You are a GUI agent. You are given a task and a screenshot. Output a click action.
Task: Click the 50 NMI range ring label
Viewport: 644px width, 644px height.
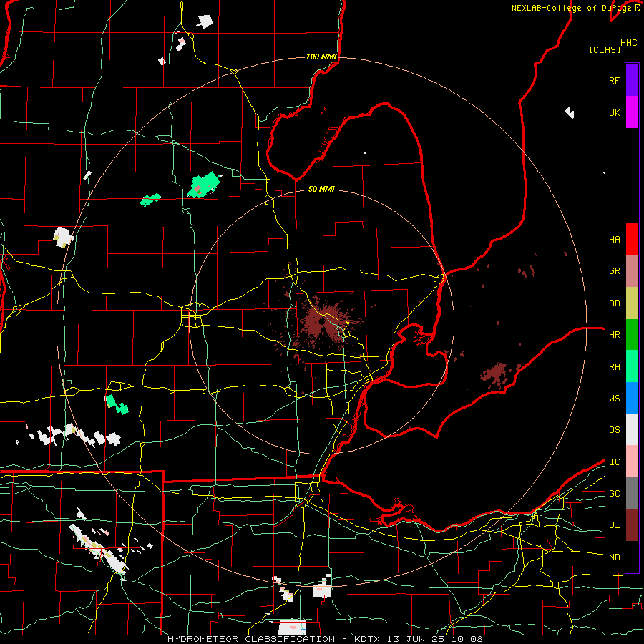[x=321, y=189]
